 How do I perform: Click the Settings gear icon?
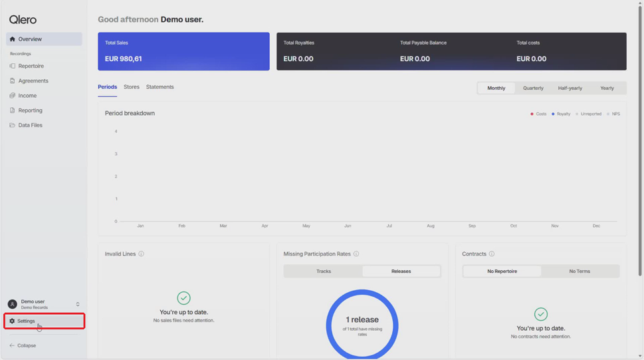pos(12,321)
